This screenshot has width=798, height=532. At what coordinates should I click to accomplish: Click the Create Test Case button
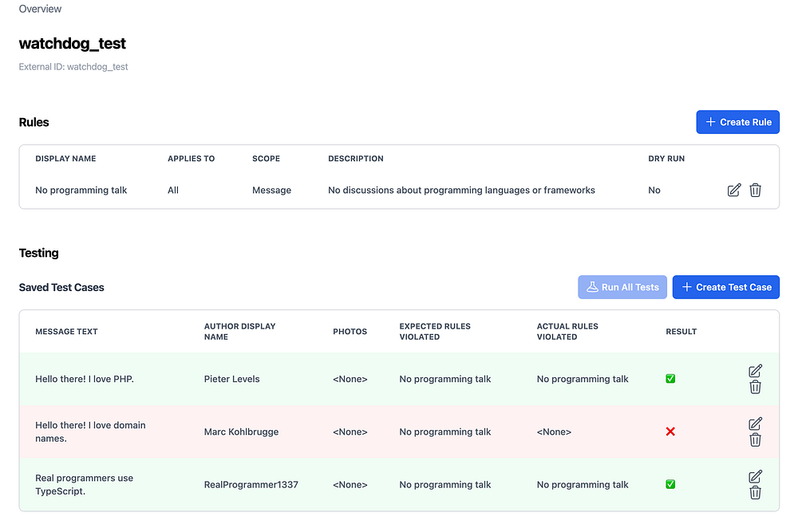pyautogui.click(x=726, y=287)
